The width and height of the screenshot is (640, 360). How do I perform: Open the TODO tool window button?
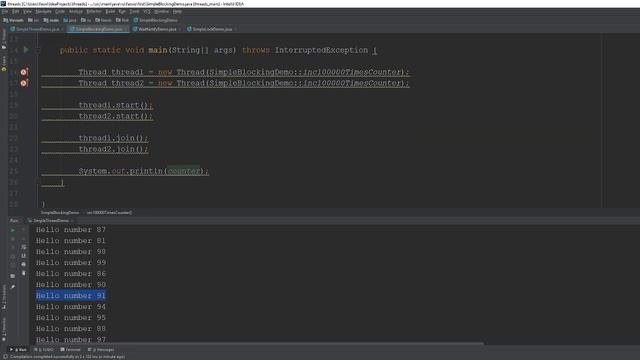coord(44,350)
